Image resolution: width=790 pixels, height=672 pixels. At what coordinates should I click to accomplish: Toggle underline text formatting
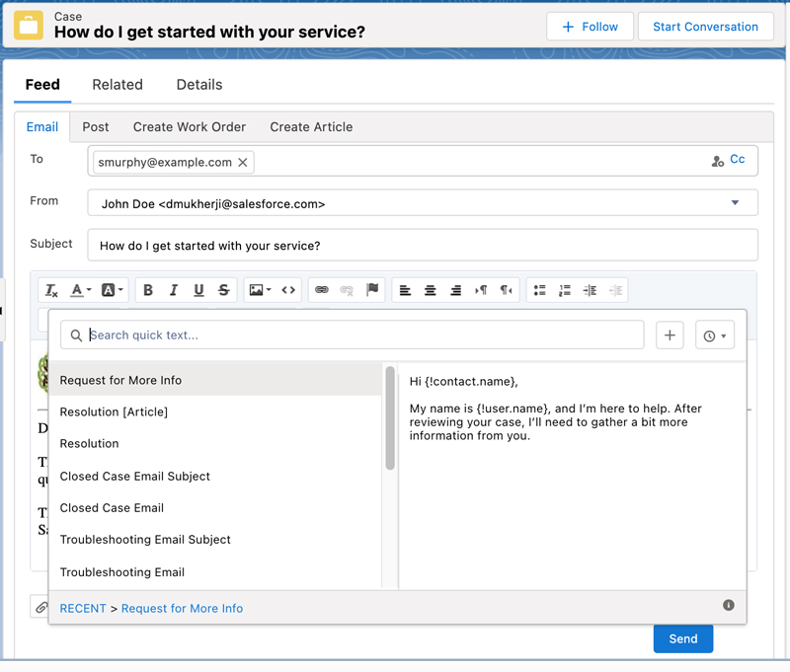tap(198, 290)
